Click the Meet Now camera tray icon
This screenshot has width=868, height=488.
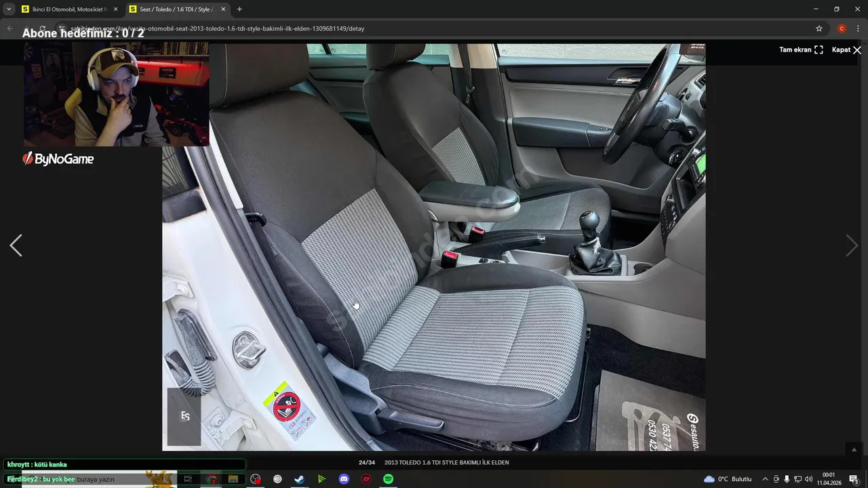click(x=776, y=479)
